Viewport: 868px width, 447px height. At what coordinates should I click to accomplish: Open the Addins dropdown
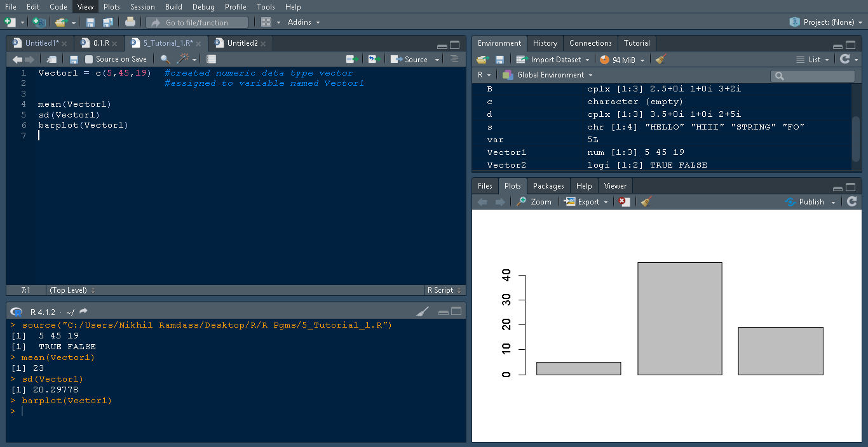[x=299, y=22]
